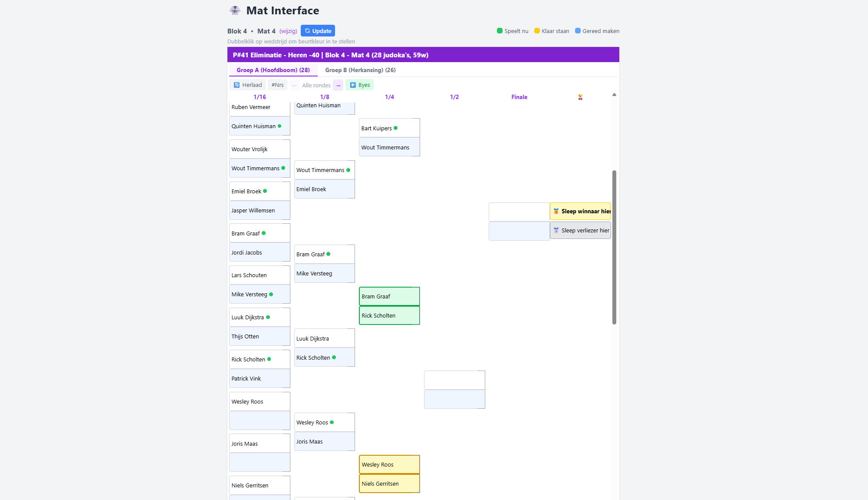Click the Update refresh icon
This screenshot has height=500, width=868.
pyautogui.click(x=308, y=30)
